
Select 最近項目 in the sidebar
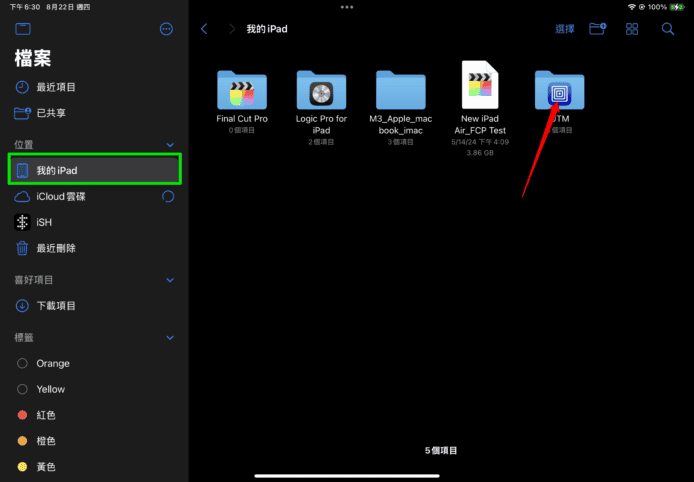coord(56,87)
